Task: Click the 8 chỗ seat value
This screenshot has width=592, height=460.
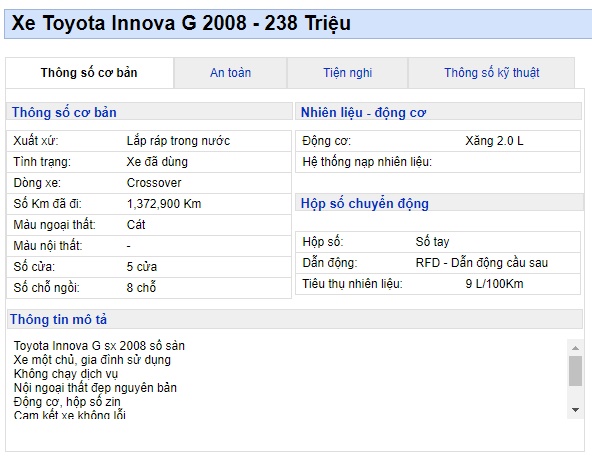Action: pos(141,288)
